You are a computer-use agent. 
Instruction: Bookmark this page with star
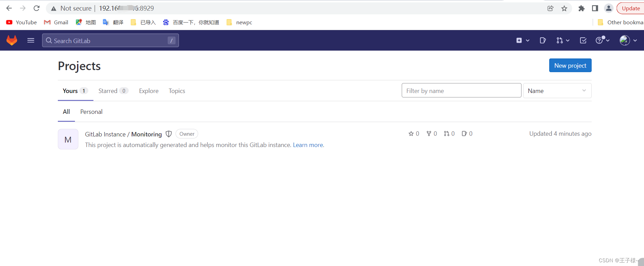564,8
